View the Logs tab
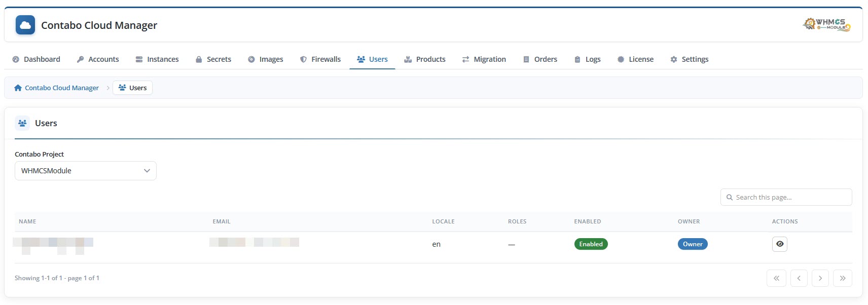 (588, 59)
